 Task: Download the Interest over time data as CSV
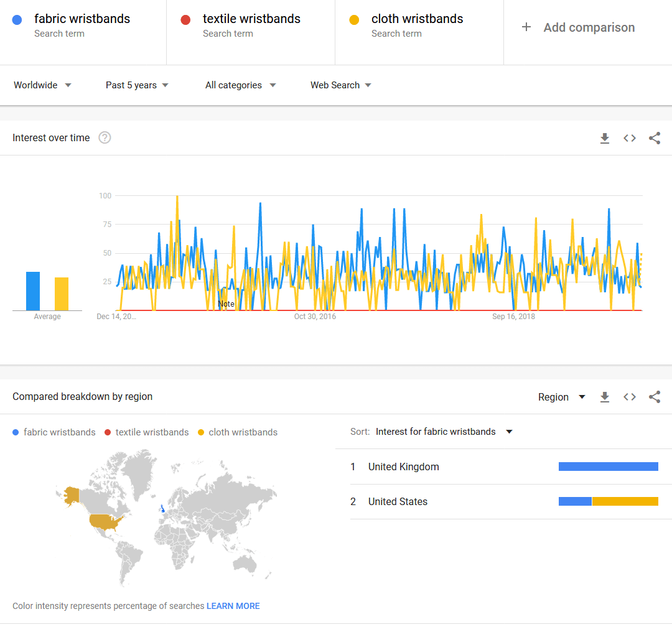click(604, 138)
